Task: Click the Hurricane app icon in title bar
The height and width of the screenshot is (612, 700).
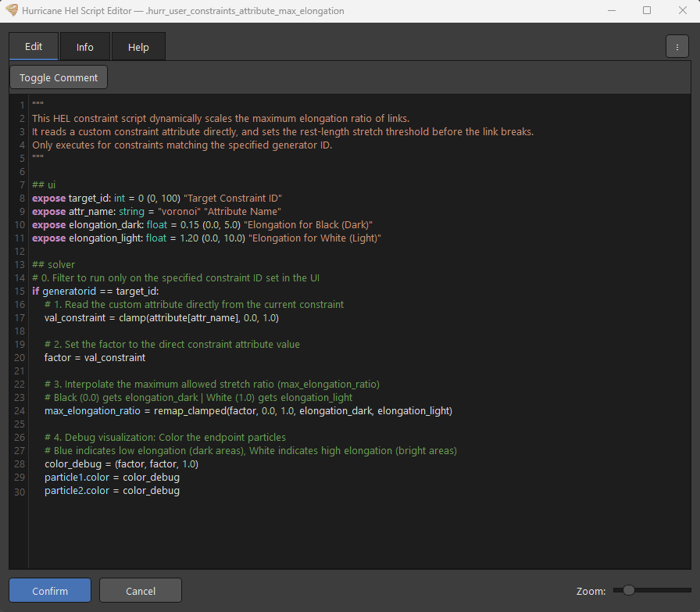Action: pos(12,10)
